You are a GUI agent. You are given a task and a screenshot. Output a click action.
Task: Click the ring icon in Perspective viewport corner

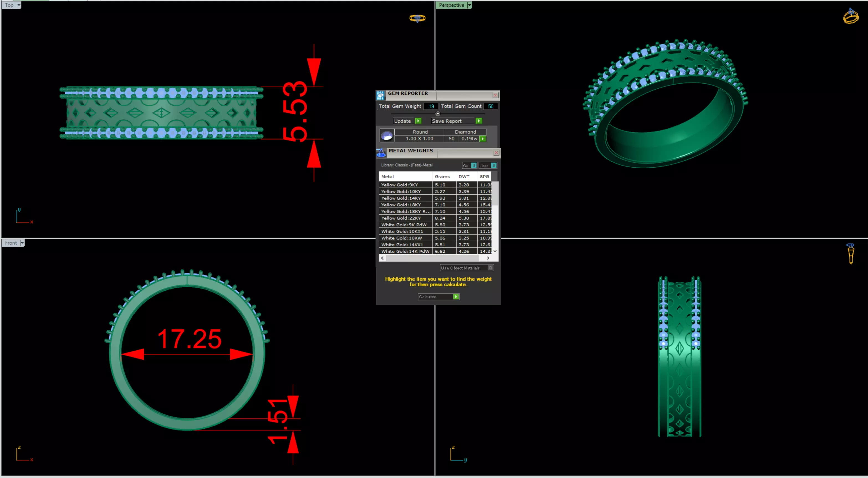click(x=851, y=16)
